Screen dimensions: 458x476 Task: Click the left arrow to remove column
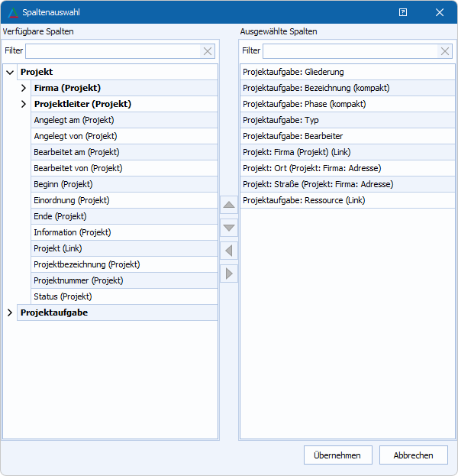(x=229, y=251)
